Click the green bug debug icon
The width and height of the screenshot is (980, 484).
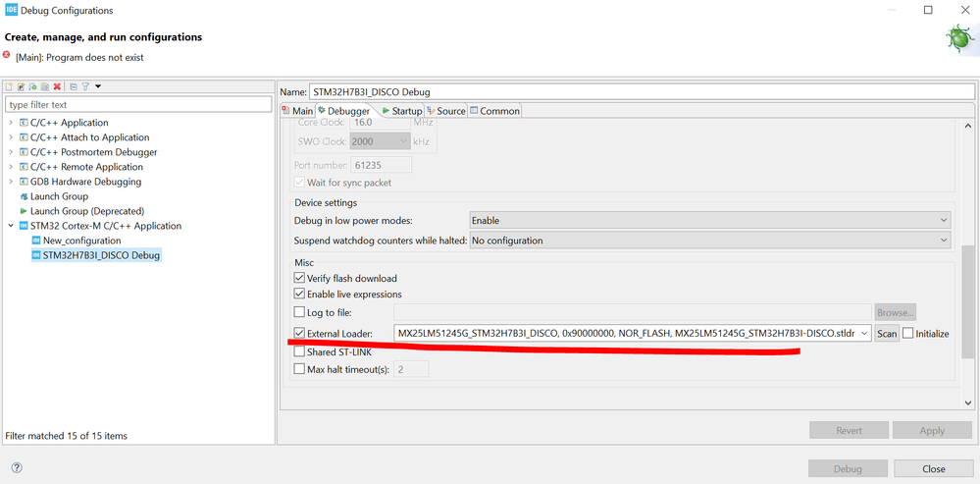958,38
